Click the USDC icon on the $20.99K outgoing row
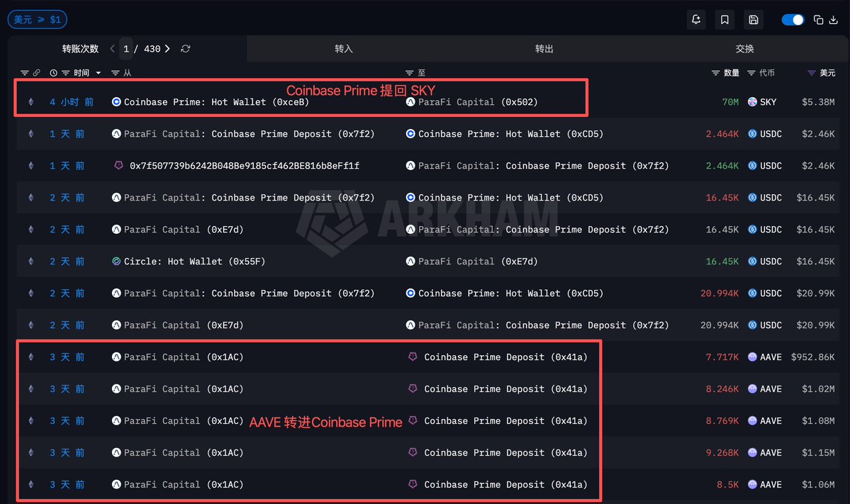Image resolution: width=850 pixels, height=504 pixels. (x=752, y=293)
